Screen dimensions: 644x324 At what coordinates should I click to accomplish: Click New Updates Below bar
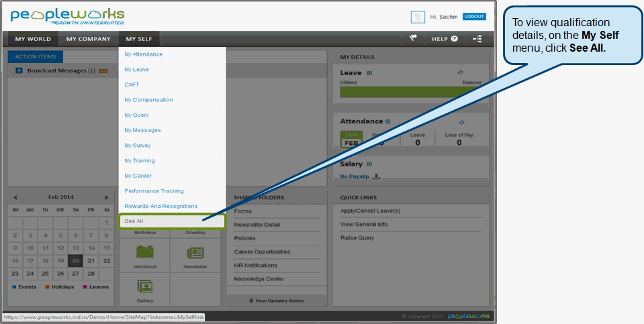tap(277, 301)
